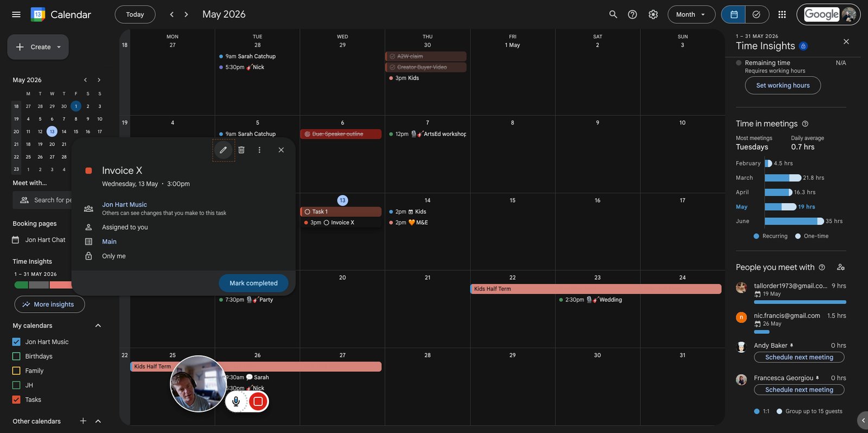This screenshot has width=868, height=433.
Task: Click the search magnifier icon
Action: tap(613, 15)
